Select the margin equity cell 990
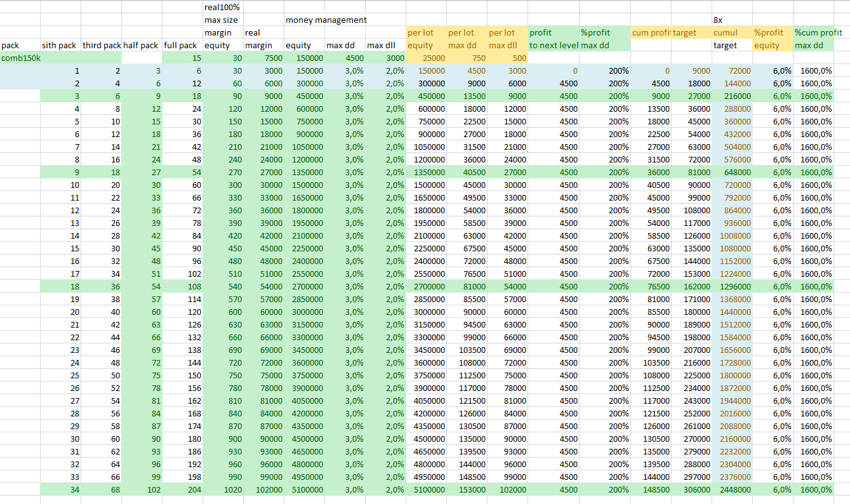 (x=223, y=477)
